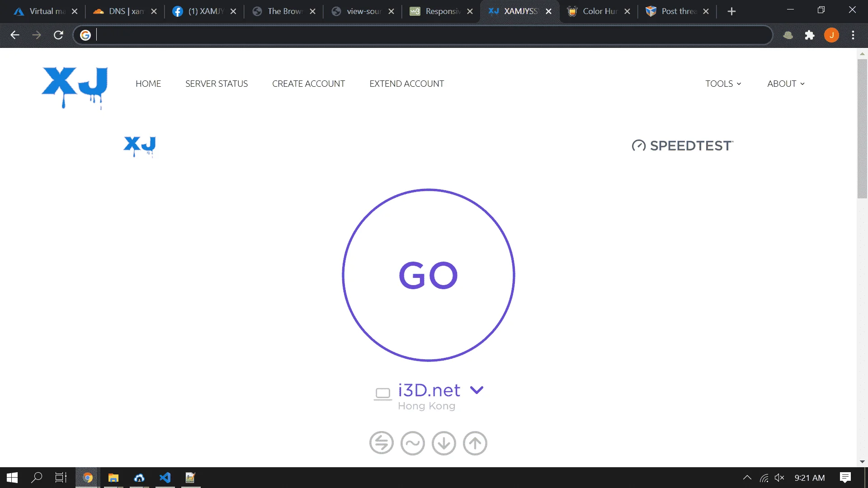This screenshot has width=868, height=488.
Task: Open the browser extensions puzzle icon
Action: [x=810, y=35]
